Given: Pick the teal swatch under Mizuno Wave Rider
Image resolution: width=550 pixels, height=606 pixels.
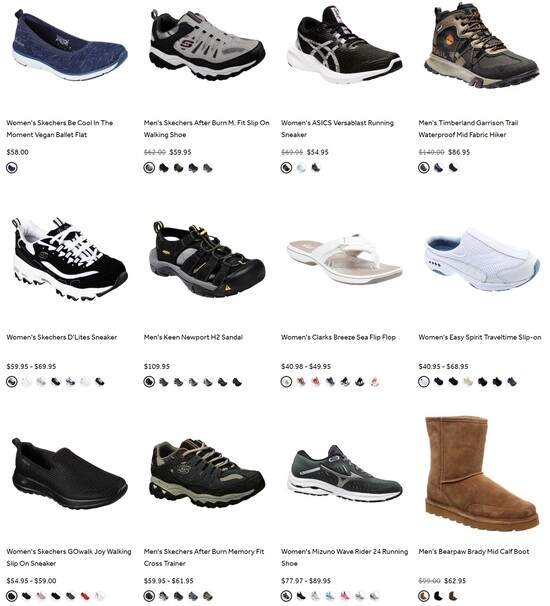Looking at the screenshot, I should tap(330, 596).
